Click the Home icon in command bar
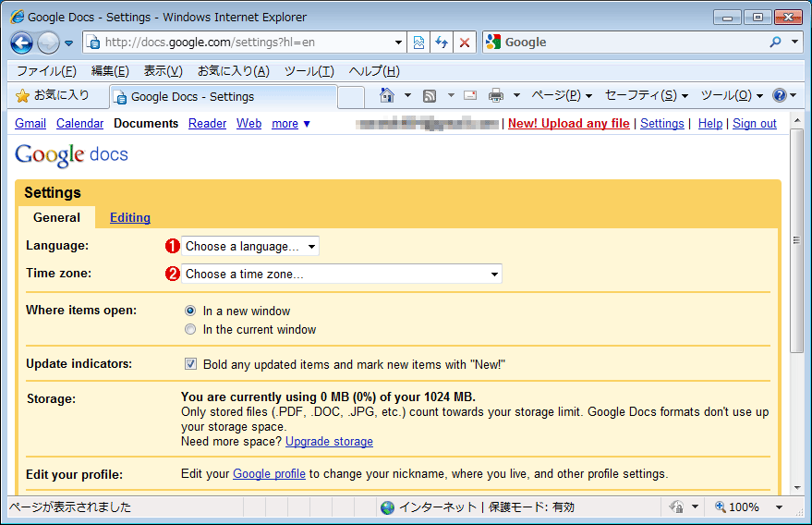The height and width of the screenshot is (525, 812). coord(387,95)
